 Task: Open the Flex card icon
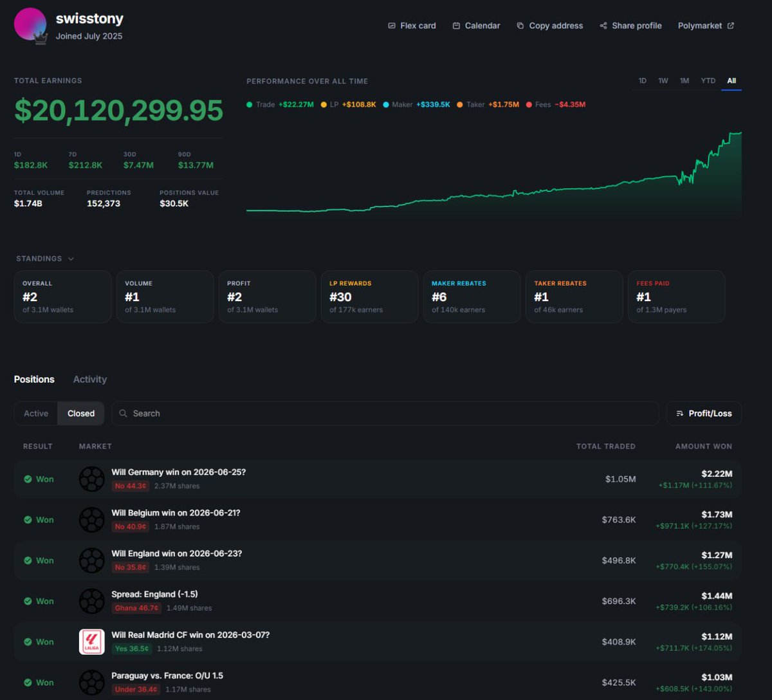coord(391,26)
